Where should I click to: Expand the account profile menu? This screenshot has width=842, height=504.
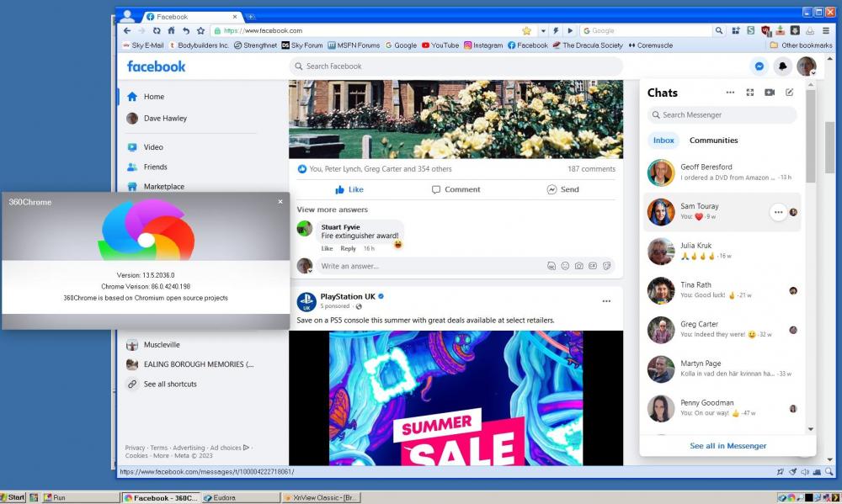tap(807, 66)
